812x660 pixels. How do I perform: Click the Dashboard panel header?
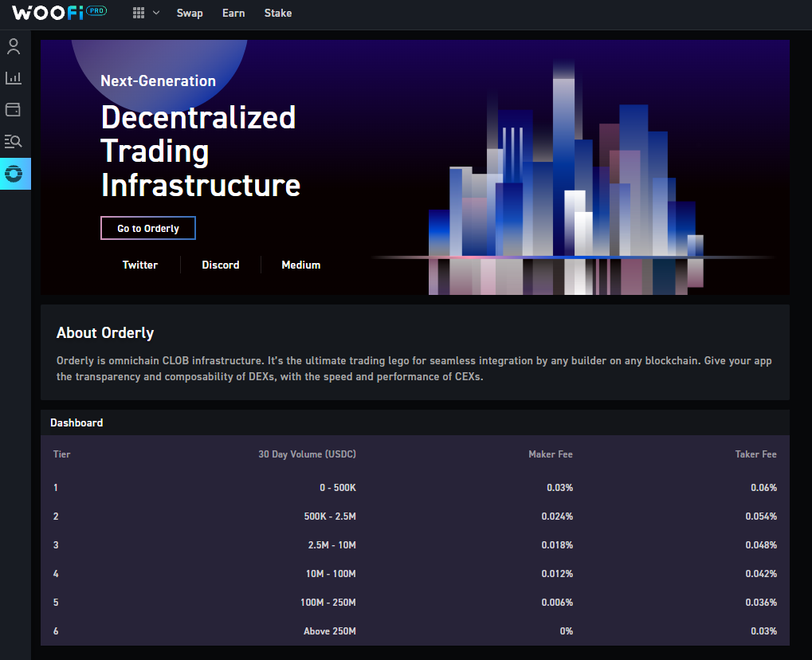tap(76, 422)
